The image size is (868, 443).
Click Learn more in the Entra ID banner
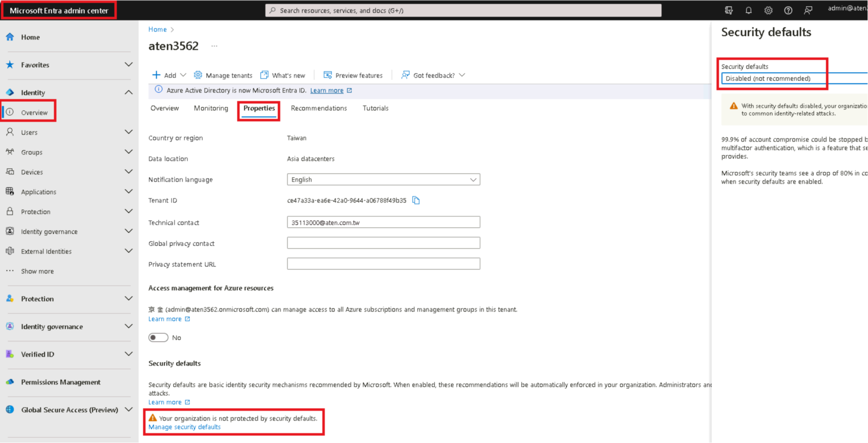[x=327, y=90]
